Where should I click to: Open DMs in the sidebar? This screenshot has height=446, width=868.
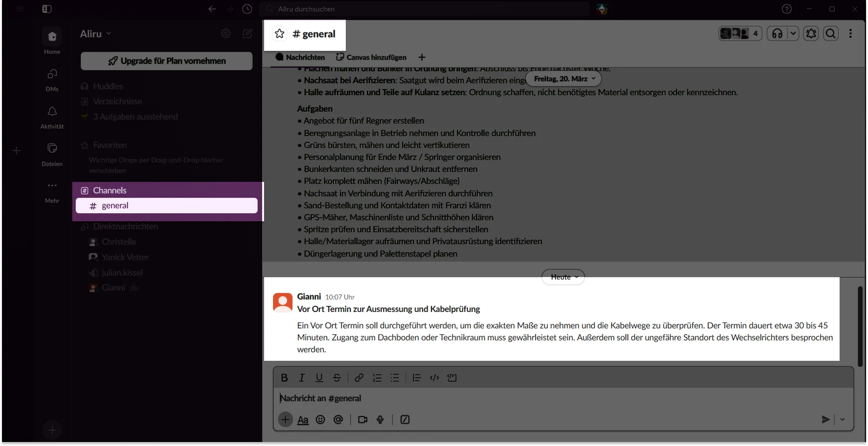click(52, 80)
